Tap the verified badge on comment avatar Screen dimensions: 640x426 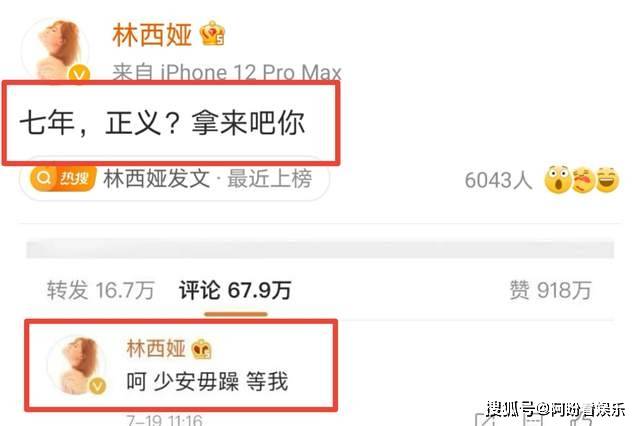click(x=98, y=386)
